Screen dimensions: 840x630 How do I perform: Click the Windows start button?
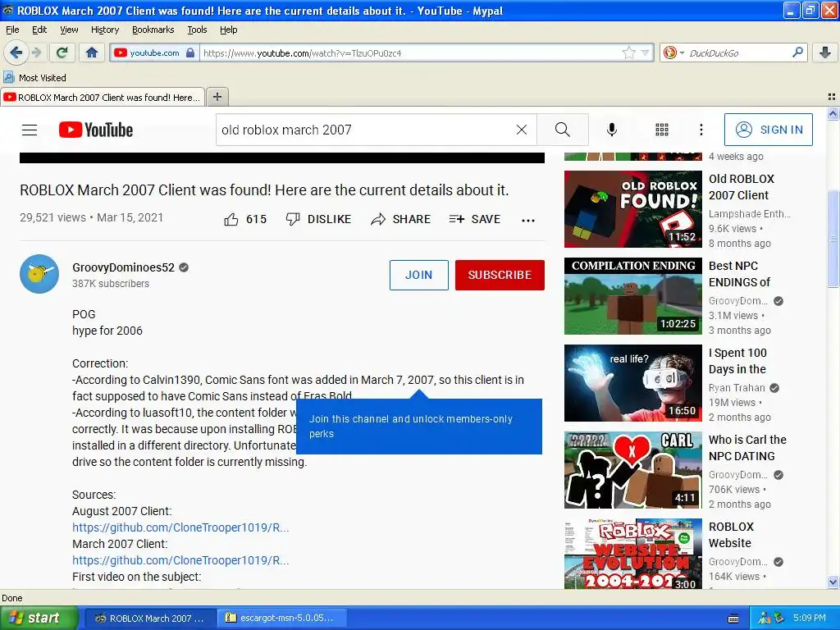click(39, 619)
